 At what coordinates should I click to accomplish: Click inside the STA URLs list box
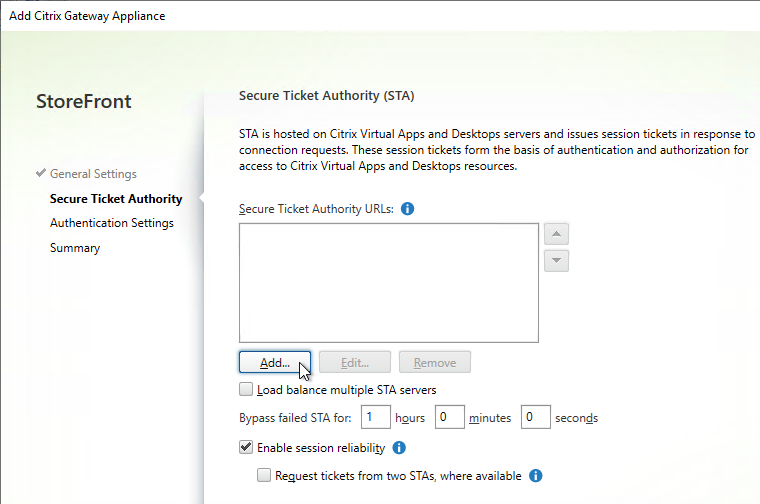coord(389,283)
